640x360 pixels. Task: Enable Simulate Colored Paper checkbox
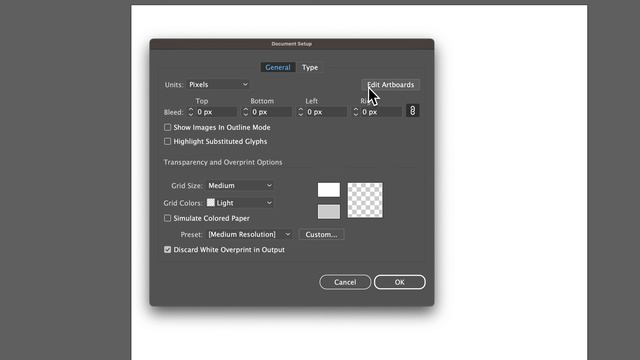coord(167,218)
